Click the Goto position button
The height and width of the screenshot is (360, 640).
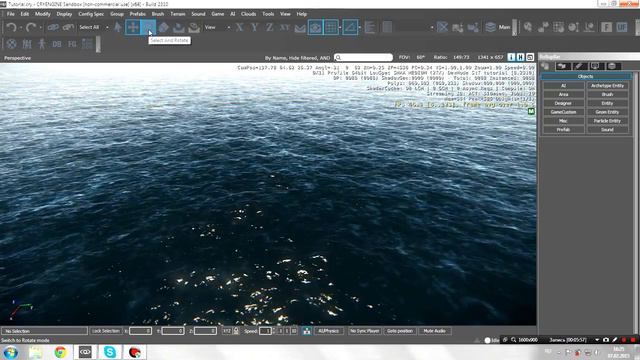400,331
